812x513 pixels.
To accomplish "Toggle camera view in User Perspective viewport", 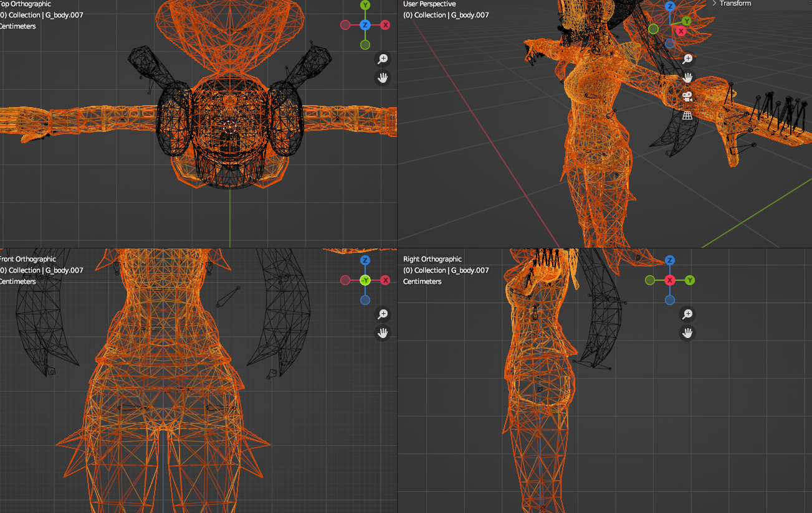I will pyautogui.click(x=687, y=96).
